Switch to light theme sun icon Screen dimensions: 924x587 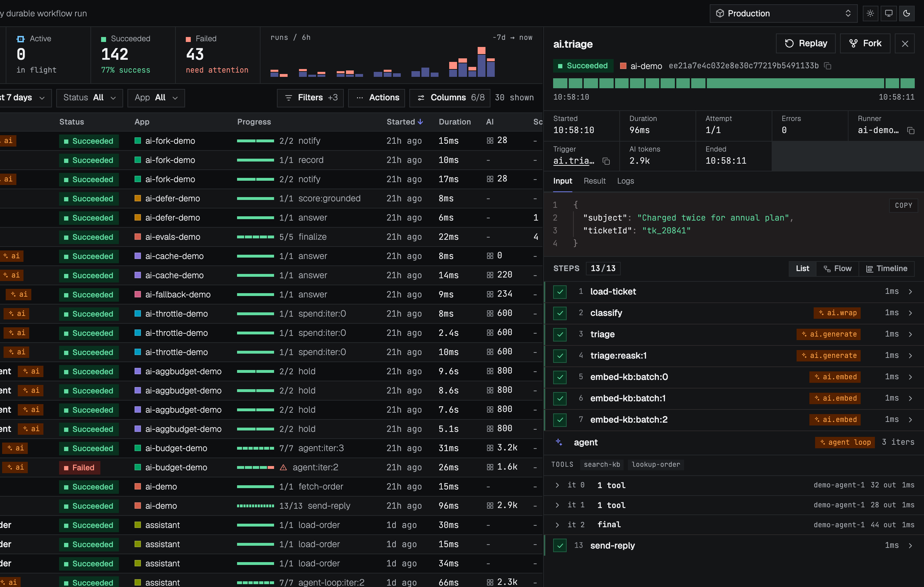tap(870, 14)
